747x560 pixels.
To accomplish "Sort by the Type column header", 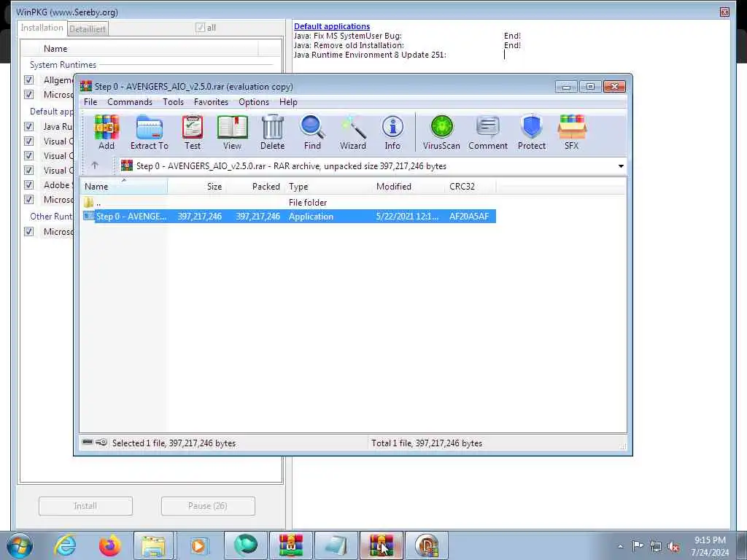I will pos(329,186).
